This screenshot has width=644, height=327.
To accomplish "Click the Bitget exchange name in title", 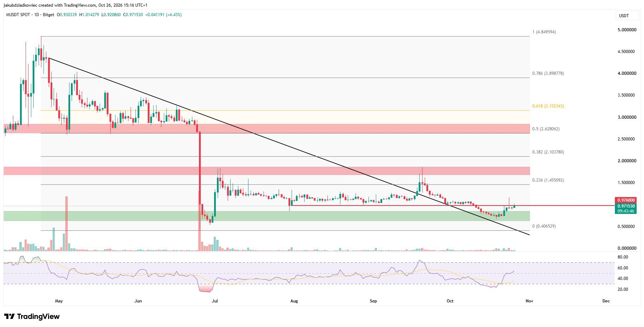I will (48, 15).
